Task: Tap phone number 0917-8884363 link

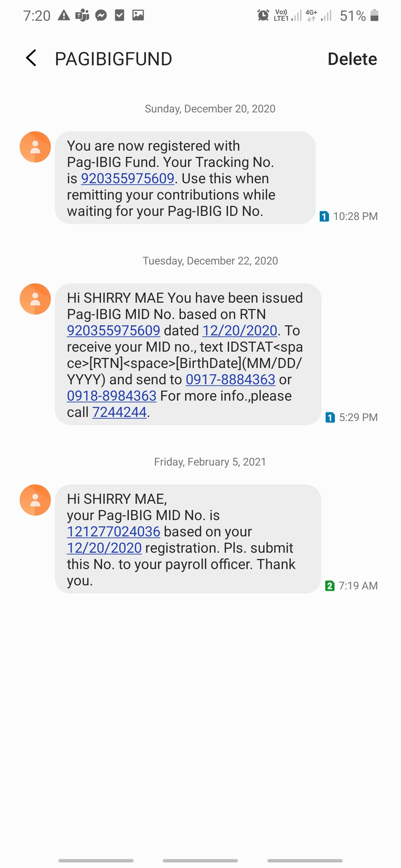Action: (230, 380)
